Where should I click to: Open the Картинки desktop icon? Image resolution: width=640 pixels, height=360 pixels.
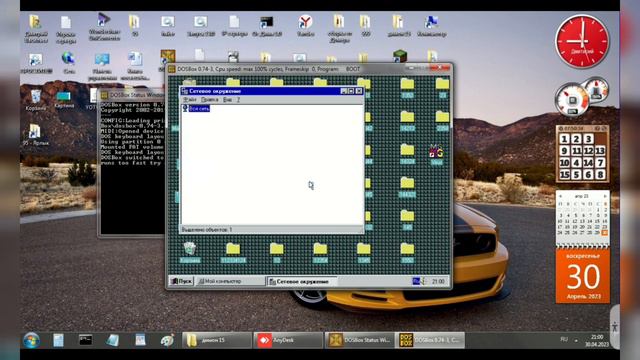click(x=64, y=100)
